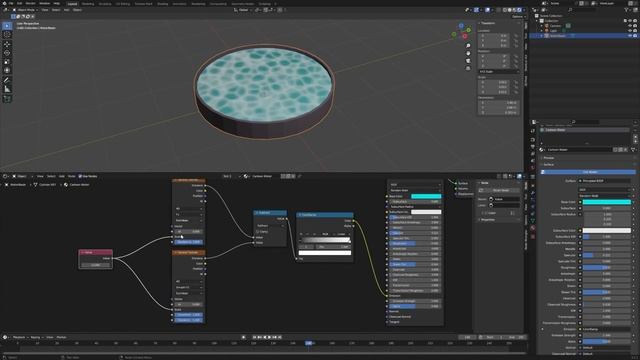Open the XYZ Euler rotation mode dropdown
This screenshot has width=640, height=360.
(x=498, y=71)
